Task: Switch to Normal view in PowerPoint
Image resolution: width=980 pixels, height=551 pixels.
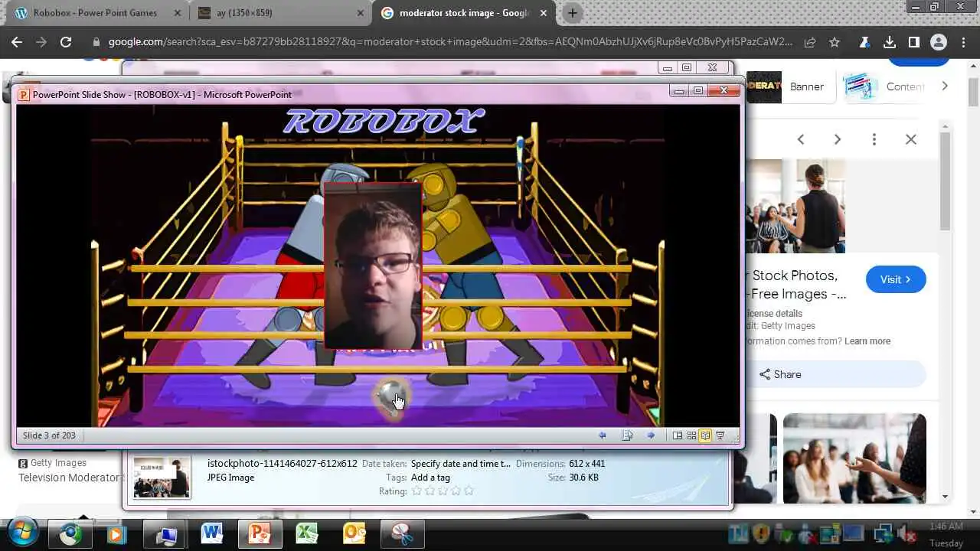Action: click(x=678, y=435)
